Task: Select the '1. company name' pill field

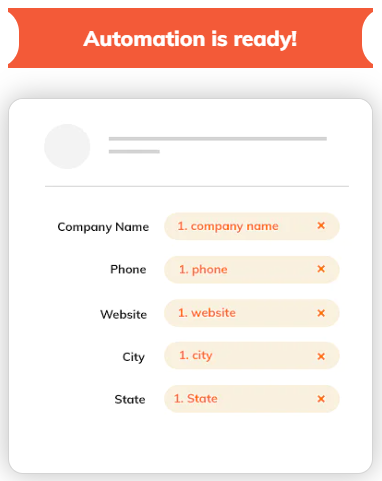Action: coord(252,226)
